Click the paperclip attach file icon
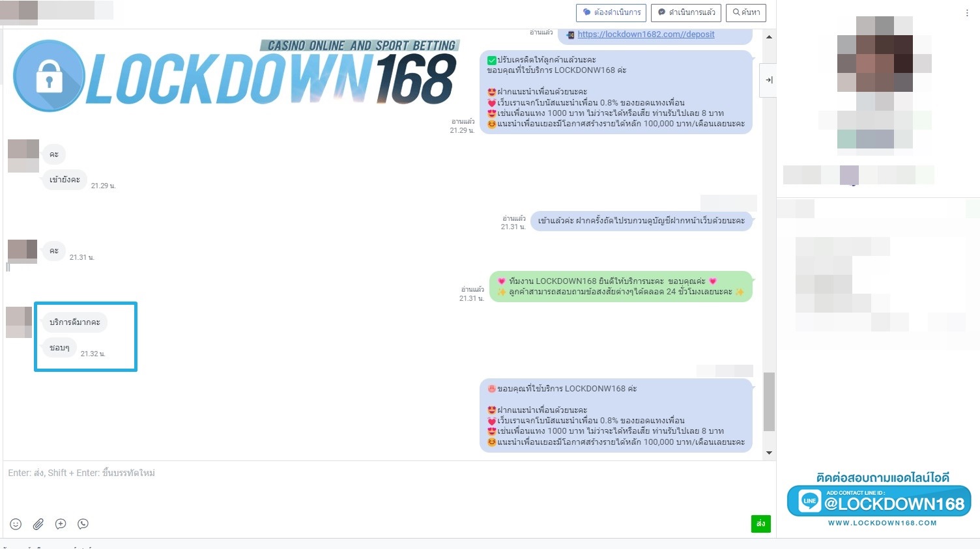 pos(38,524)
